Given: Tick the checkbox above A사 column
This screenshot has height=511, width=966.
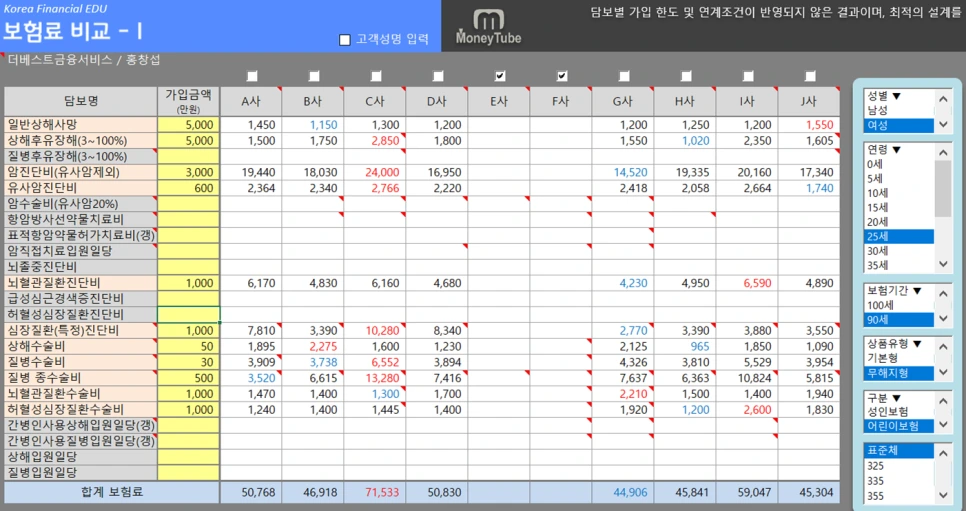Looking at the screenshot, I should [x=252, y=76].
